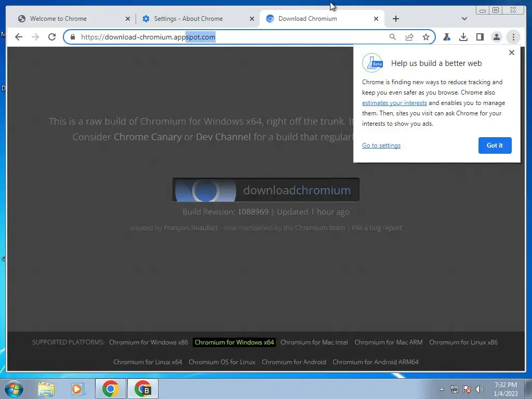The height and width of the screenshot is (399, 532).
Task: Open the Dev Channel link
Action: click(223, 137)
